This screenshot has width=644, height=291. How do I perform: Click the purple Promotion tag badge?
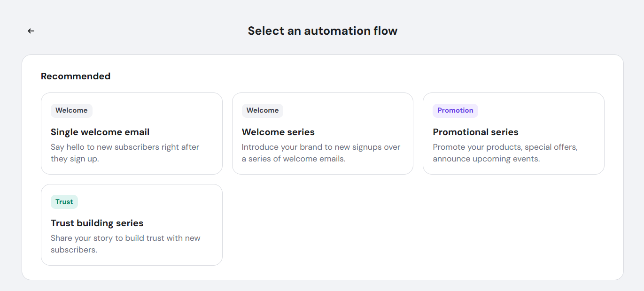point(455,110)
